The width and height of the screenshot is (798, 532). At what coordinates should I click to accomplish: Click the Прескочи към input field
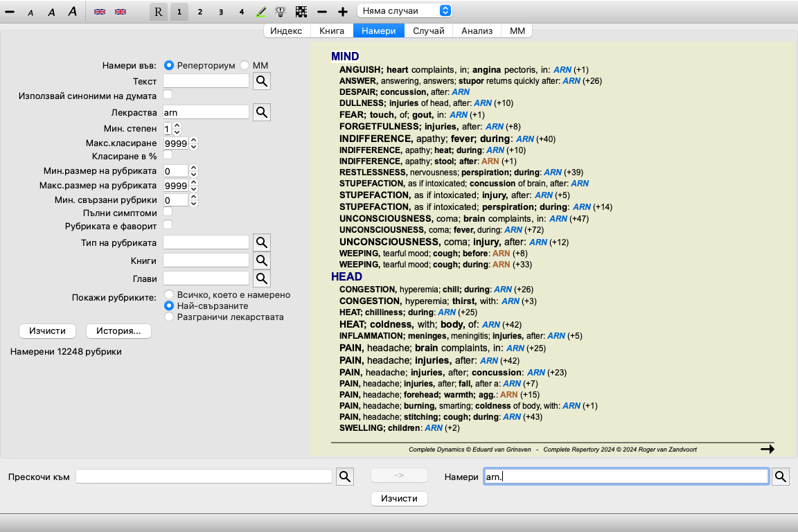(204, 477)
